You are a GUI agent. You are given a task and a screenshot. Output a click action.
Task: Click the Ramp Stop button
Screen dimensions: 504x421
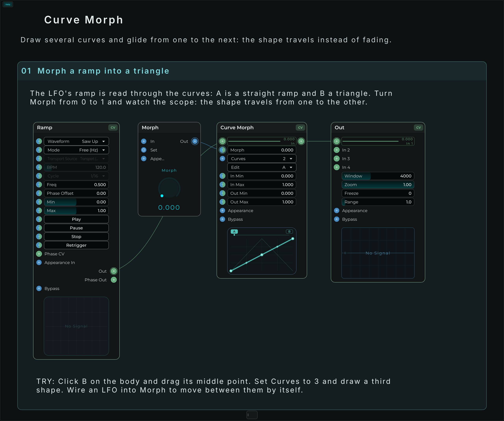tap(76, 236)
